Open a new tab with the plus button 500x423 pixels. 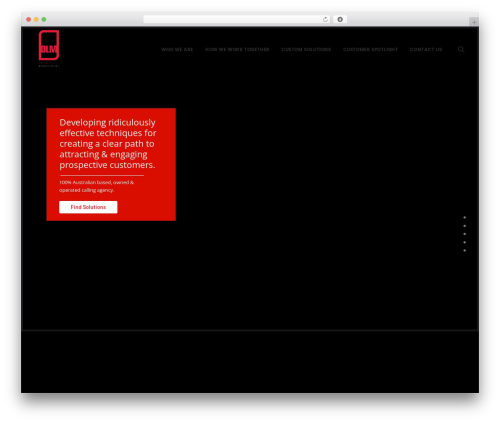click(x=474, y=22)
